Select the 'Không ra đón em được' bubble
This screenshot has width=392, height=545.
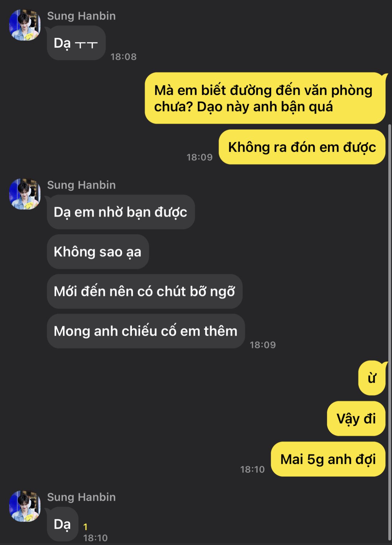[x=302, y=147]
